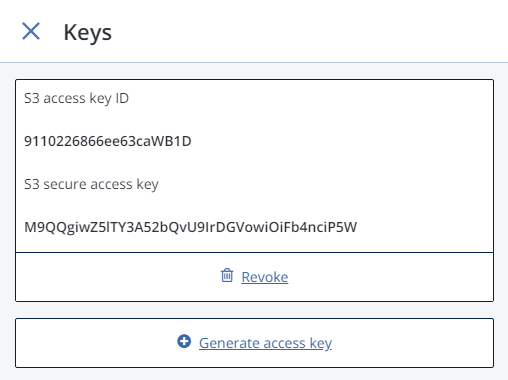508x380 pixels.
Task: Click the trash can icon beside Revoke
Action: (227, 276)
